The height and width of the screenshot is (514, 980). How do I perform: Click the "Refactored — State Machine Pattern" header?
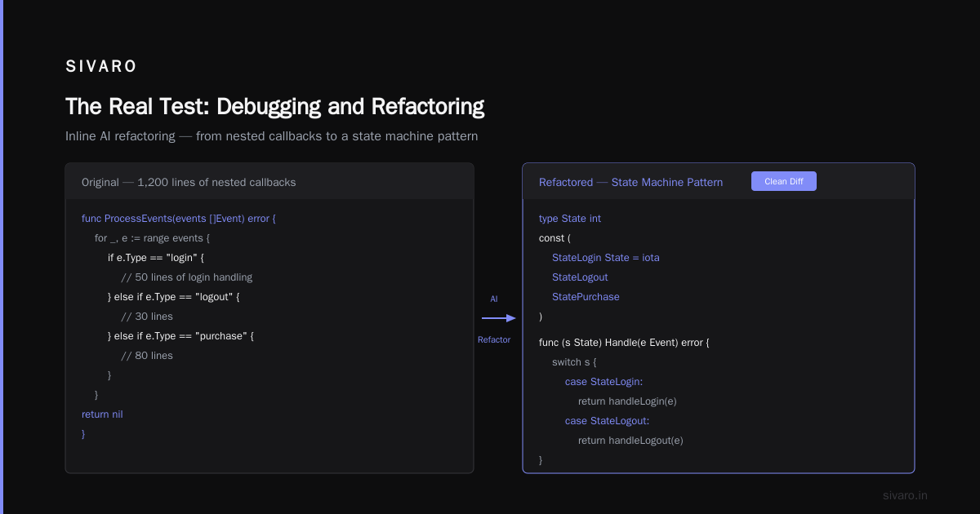coord(630,182)
